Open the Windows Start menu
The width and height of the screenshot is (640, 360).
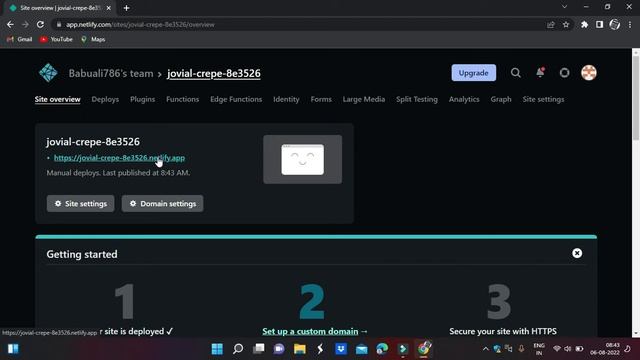(x=217, y=349)
